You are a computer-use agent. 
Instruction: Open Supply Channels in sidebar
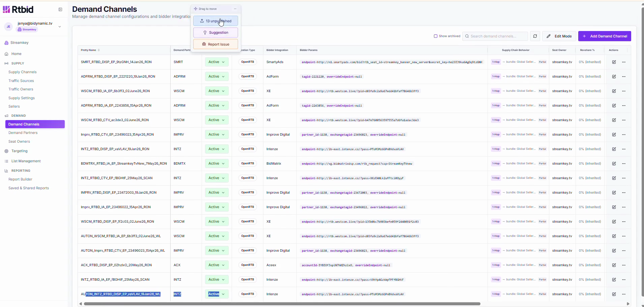(x=22, y=72)
